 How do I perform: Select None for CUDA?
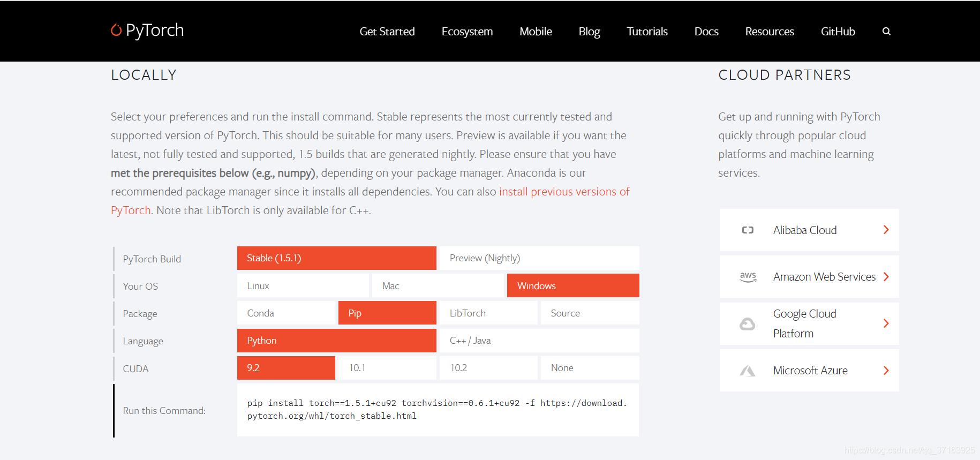[x=590, y=368]
